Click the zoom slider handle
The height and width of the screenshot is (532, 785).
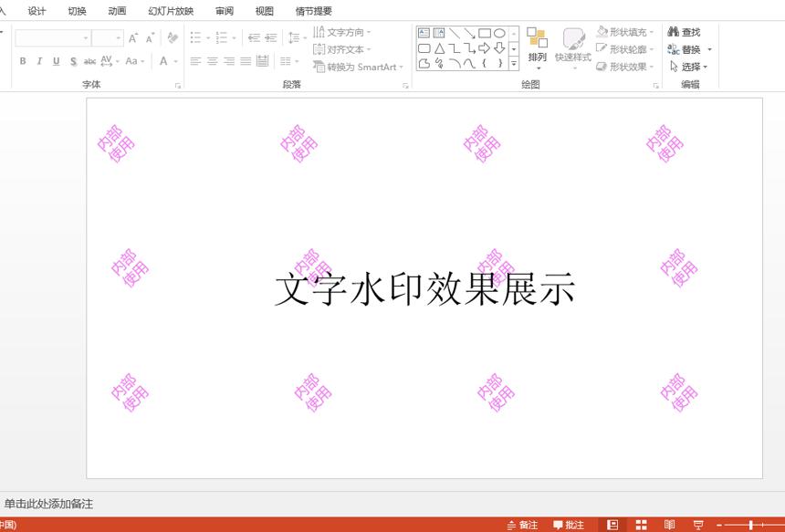coord(750,525)
